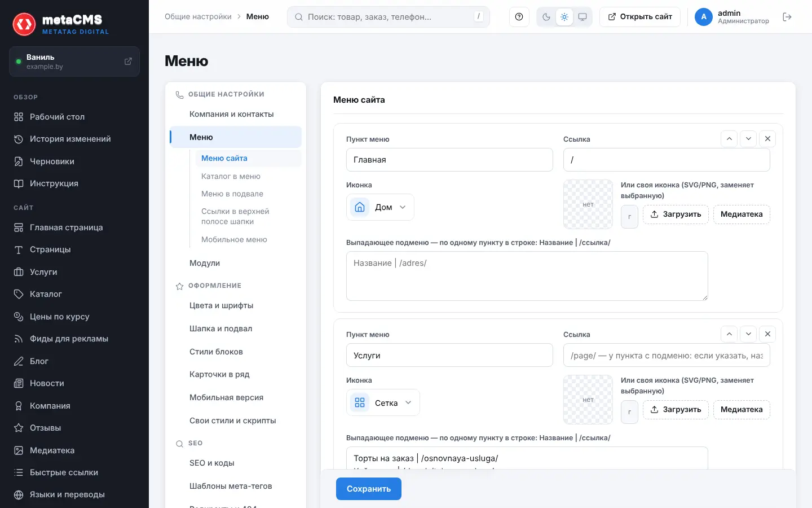Screen dimensions: 812x508
Task: Move Главная menu item up
Action: point(729,138)
